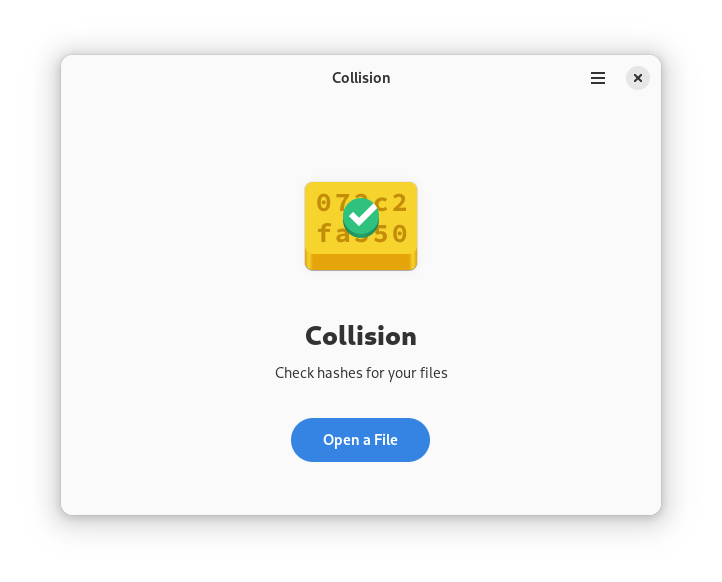This screenshot has width=722, height=582.
Task: Show app options via three-line menu icon
Action: (x=598, y=78)
